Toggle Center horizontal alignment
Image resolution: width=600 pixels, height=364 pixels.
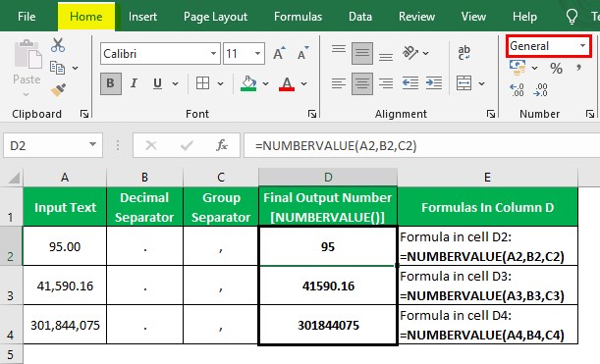point(362,83)
